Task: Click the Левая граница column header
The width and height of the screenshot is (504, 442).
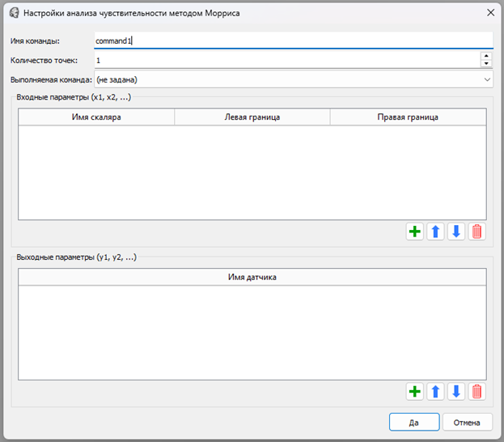Action: pyautogui.click(x=252, y=117)
